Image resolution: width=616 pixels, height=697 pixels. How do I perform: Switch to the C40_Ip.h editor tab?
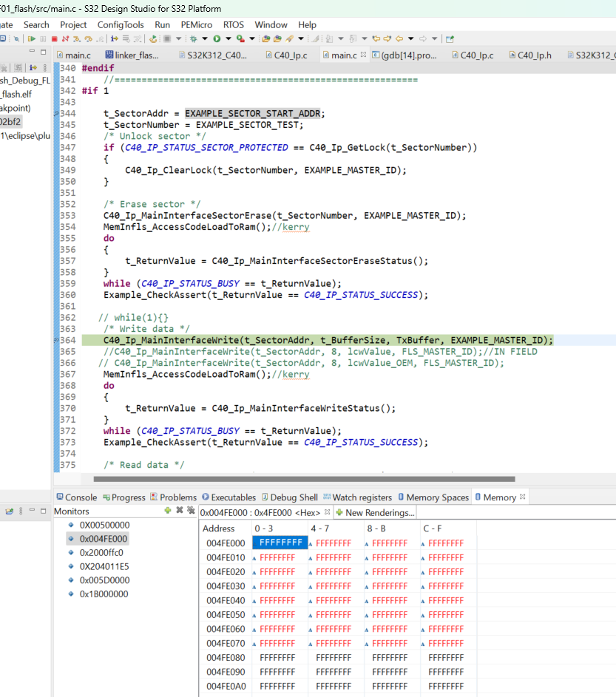pos(530,55)
